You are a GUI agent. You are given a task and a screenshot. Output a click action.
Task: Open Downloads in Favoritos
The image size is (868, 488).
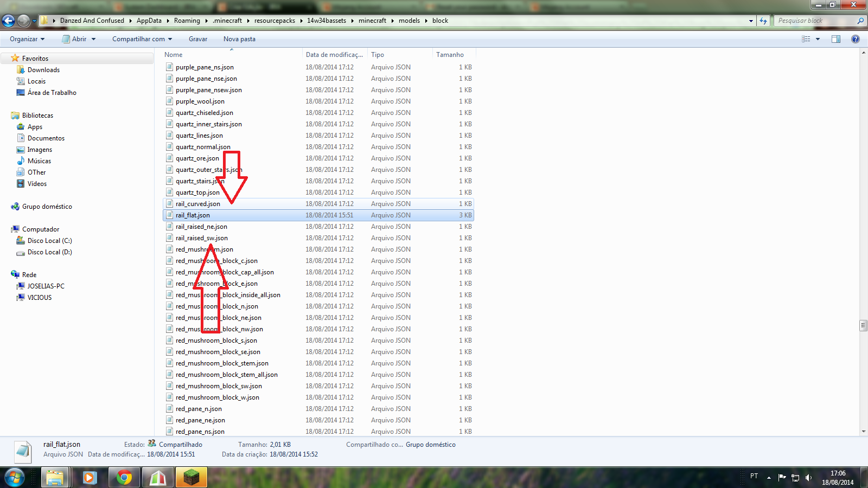[x=43, y=70]
